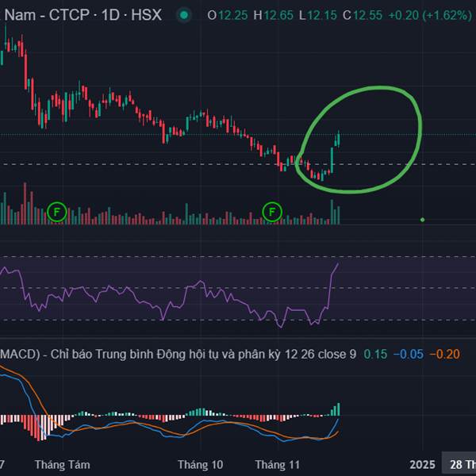476x476 pixels.
Task: Click the MACD line value −0.05
Action: (x=409, y=355)
